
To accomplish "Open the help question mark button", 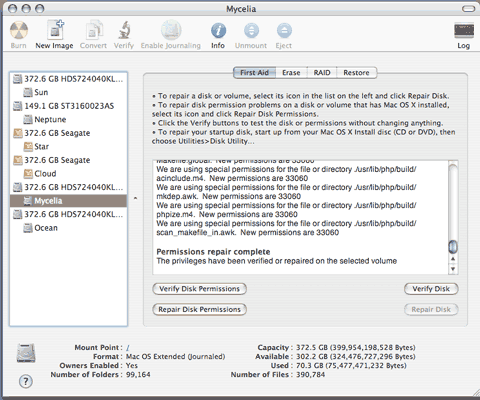I will click(x=26, y=381).
